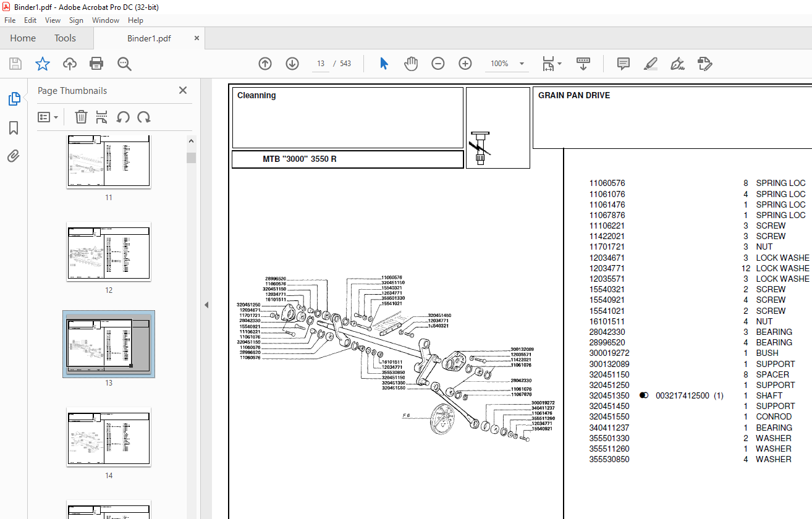Select the Binder1.pdf document tab
The height and width of the screenshot is (519, 812).
coord(149,38)
